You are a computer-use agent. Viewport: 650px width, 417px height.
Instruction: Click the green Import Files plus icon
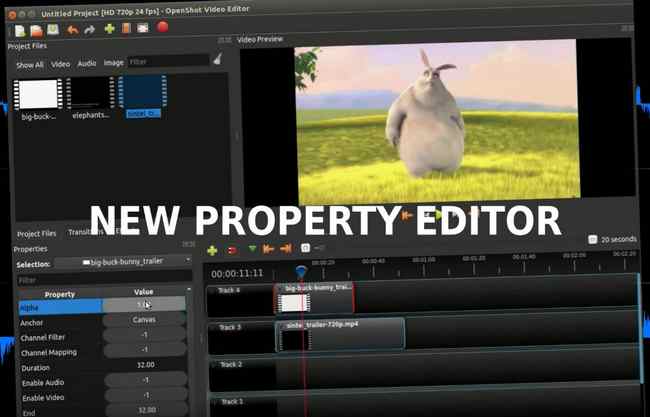(109, 29)
